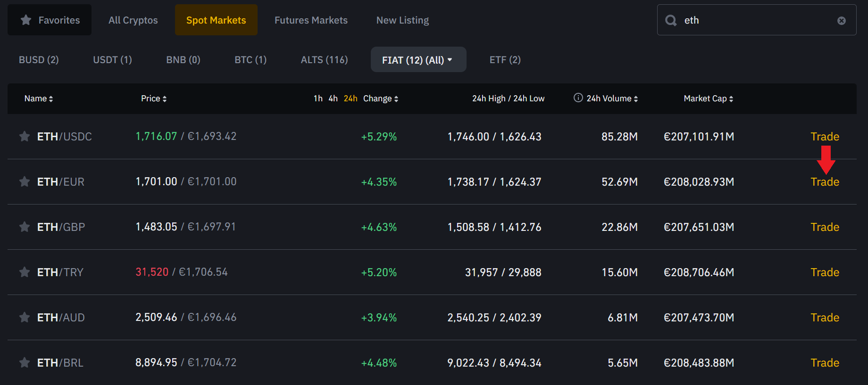Click the magnifier search icon
The height and width of the screenshot is (385, 868).
670,20
